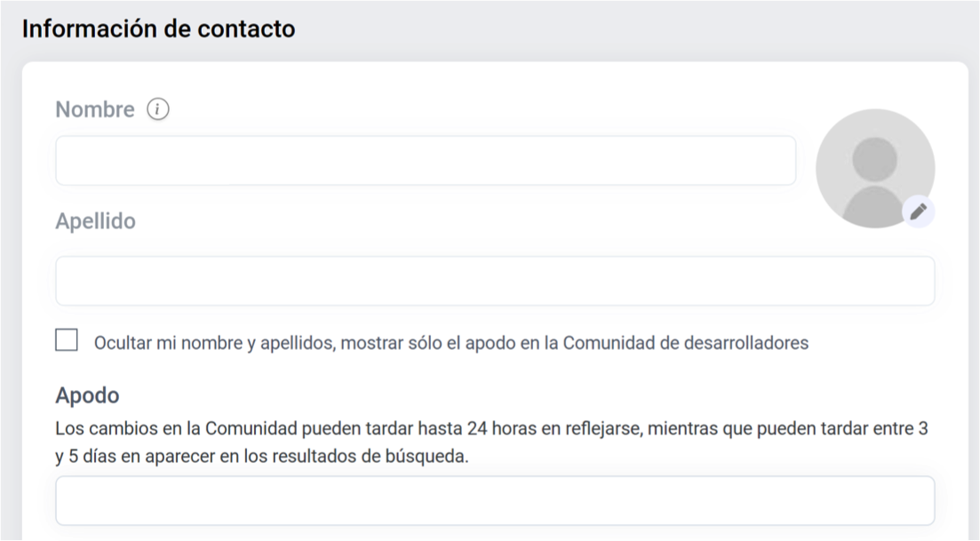Click the 'Nombre' field label
Image resolution: width=980 pixels, height=541 pixels.
[95, 109]
